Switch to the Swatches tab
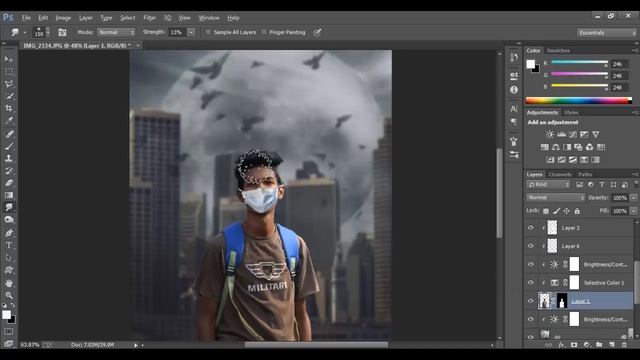 pos(558,51)
